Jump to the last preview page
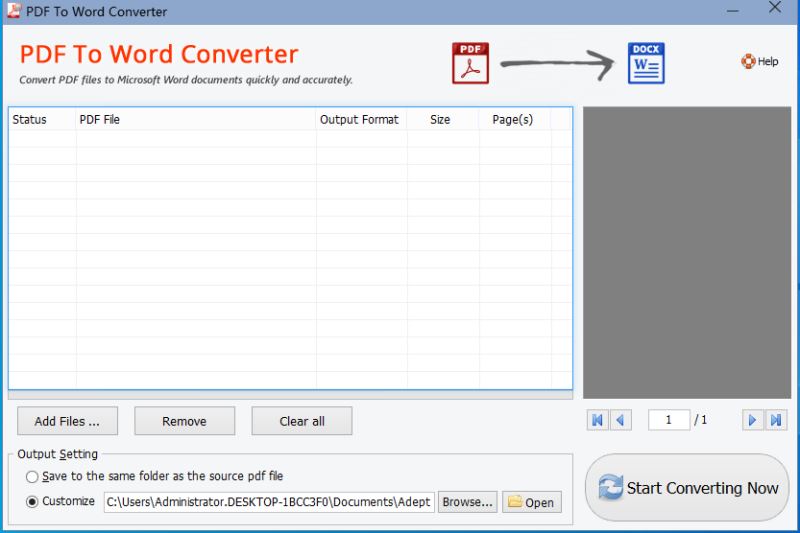The image size is (800, 533). pos(776,420)
